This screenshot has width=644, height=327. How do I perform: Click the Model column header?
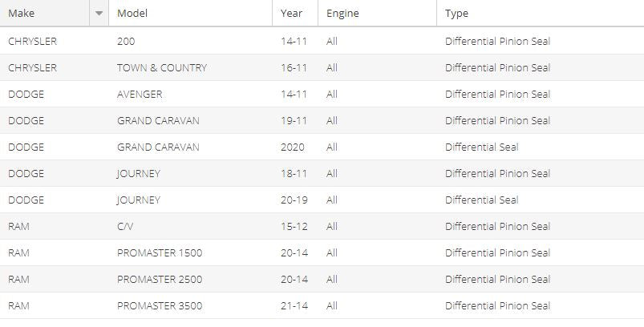(x=190, y=13)
